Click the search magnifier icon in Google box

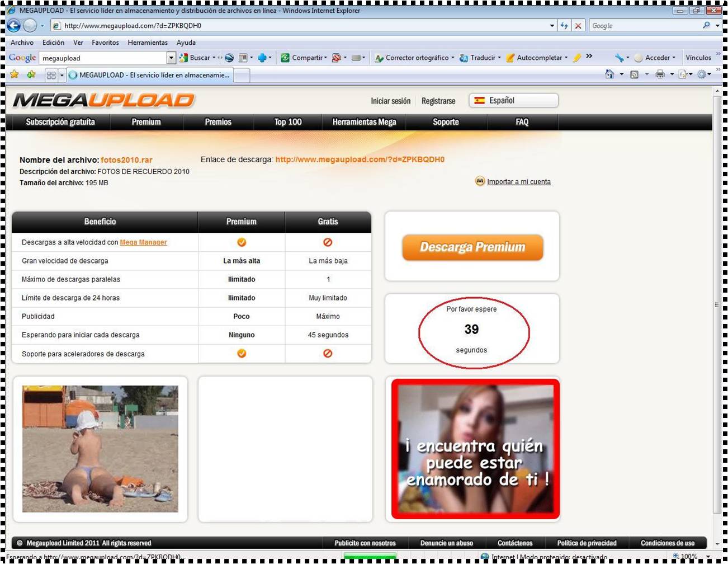click(706, 25)
